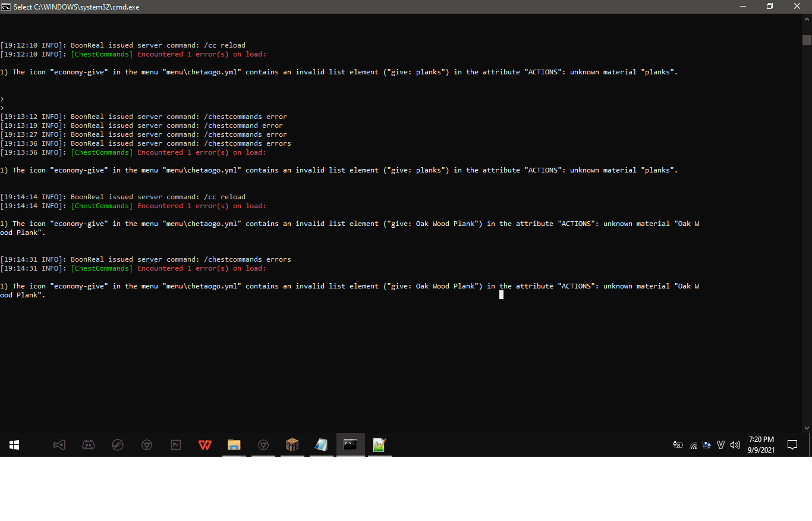Click the console scrollbar down arrow

coord(807,428)
